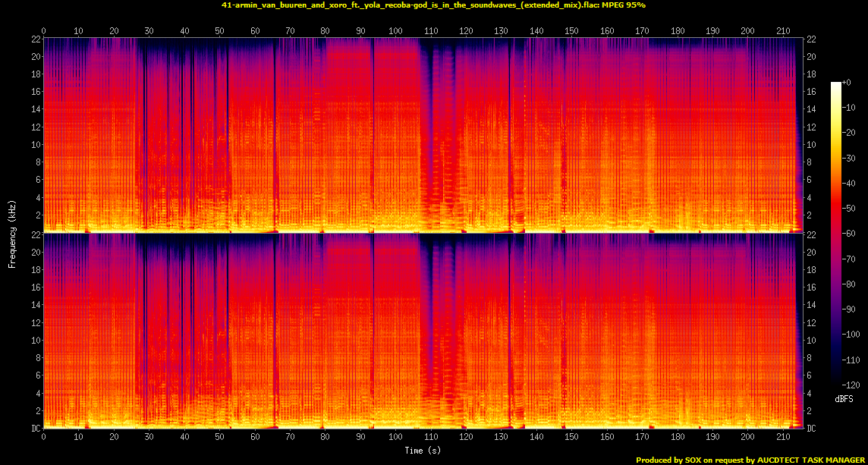Screen dimensions: 868x465
Task: Click tick "100" on the top time axis
Action: (395, 31)
